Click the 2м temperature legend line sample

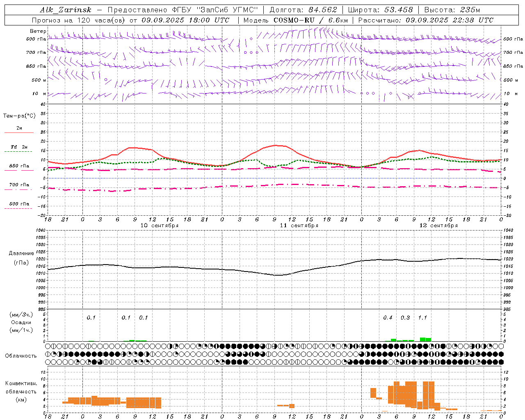point(19,133)
